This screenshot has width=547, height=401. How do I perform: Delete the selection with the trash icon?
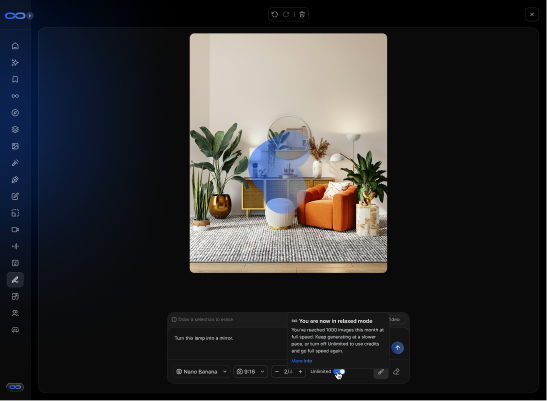[x=302, y=14]
